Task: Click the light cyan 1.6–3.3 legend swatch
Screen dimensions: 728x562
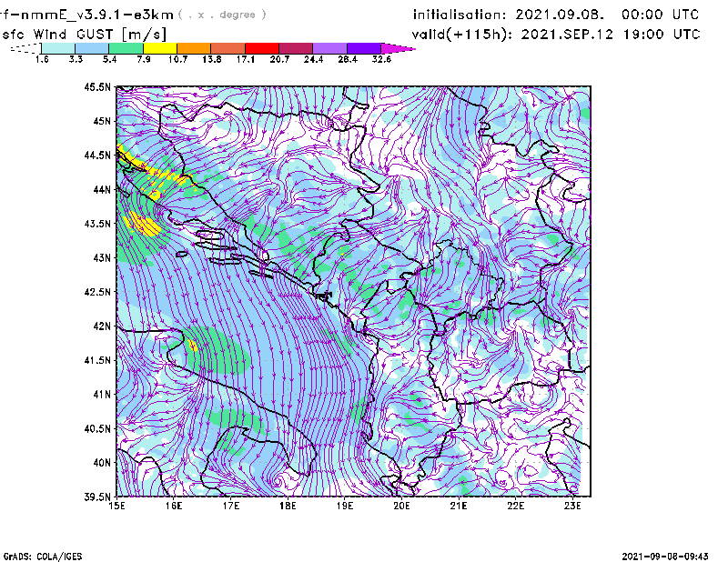Action: [58, 48]
